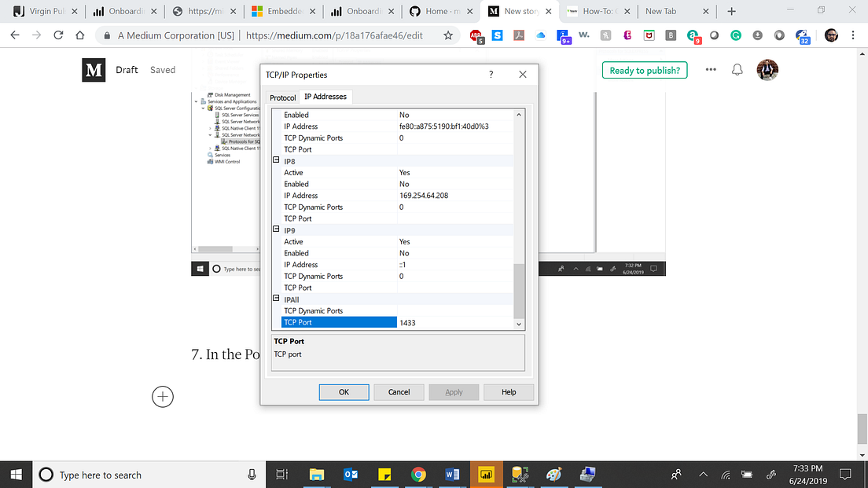Launch Power BI from the taskbar
The width and height of the screenshot is (868, 488).
pyautogui.click(x=487, y=474)
